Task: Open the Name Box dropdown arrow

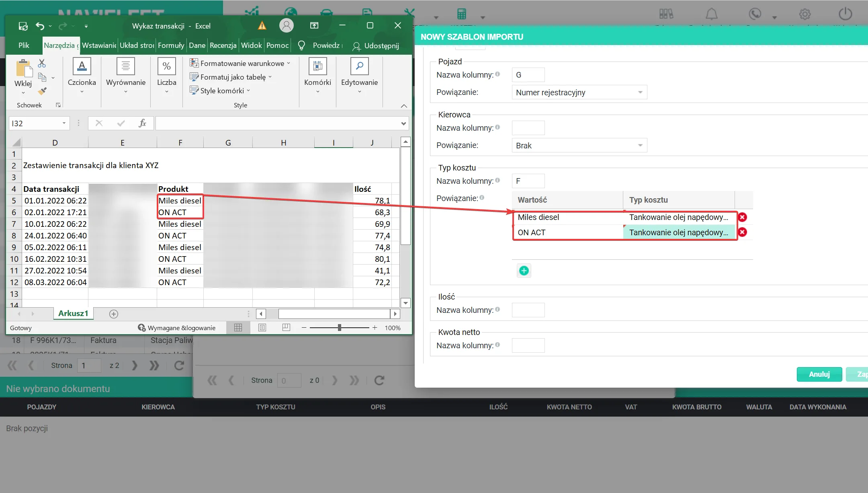Action: (x=64, y=123)
